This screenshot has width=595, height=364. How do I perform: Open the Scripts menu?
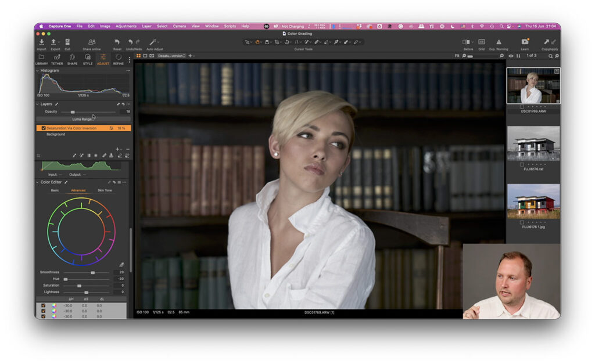230,26
